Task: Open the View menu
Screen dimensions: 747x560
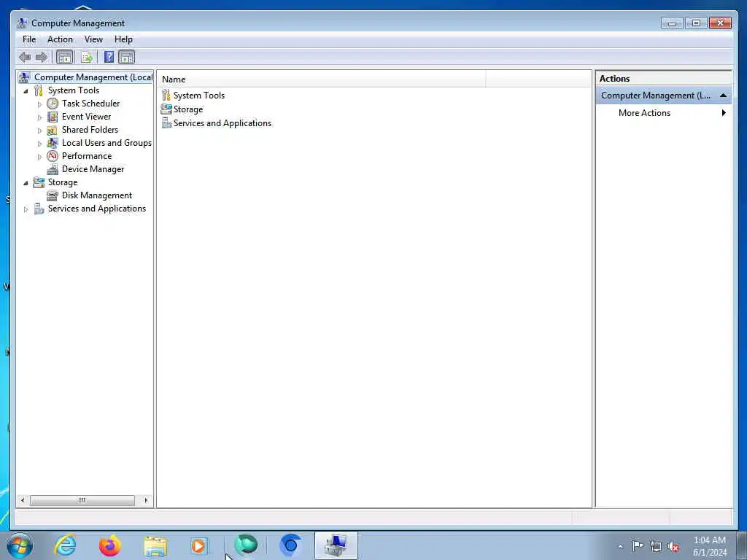Action: [93, 39]
